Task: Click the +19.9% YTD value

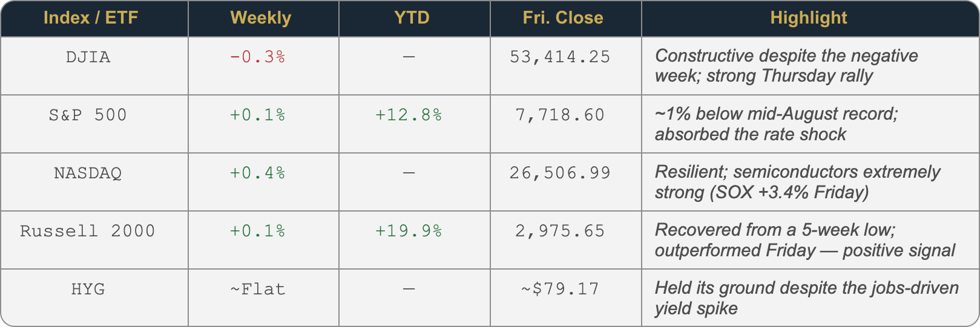Action: click(x=409, y=231)
